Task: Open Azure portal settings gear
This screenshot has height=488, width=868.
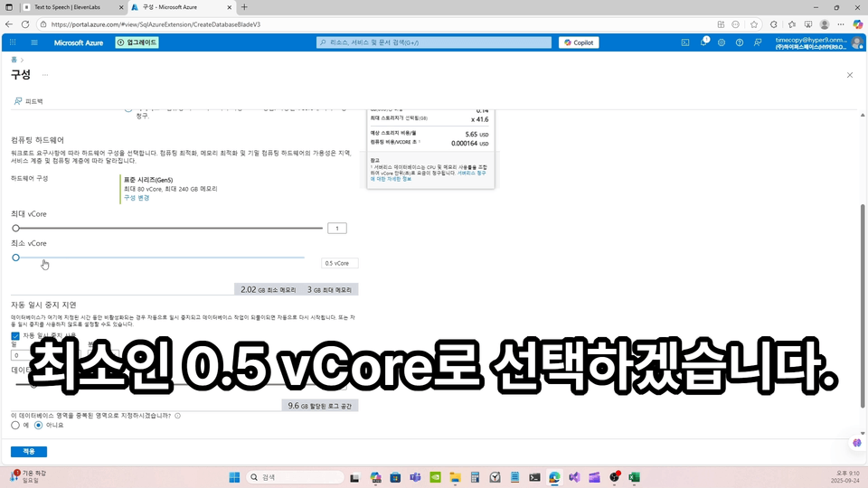Action: point(722,42)
